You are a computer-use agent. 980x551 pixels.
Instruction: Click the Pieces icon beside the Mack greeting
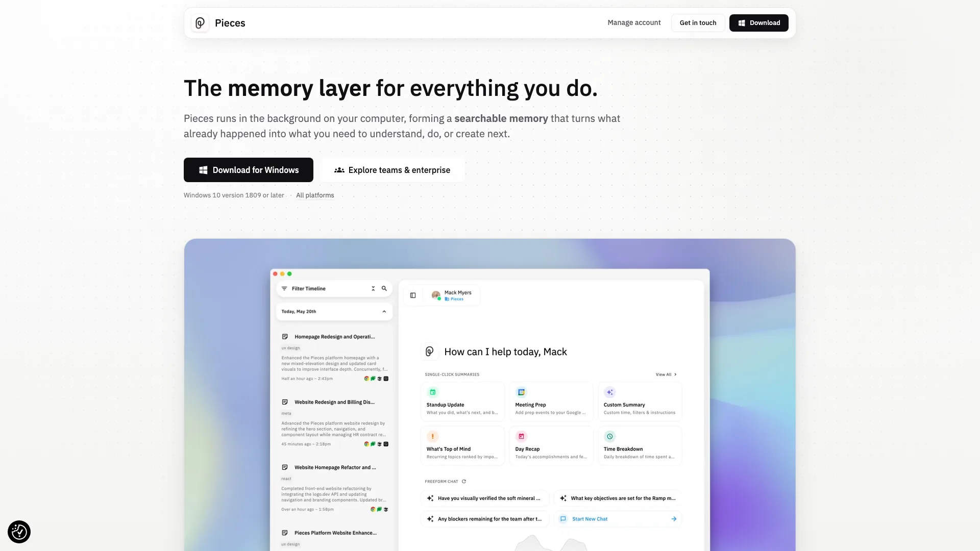(x=430, y=352)
